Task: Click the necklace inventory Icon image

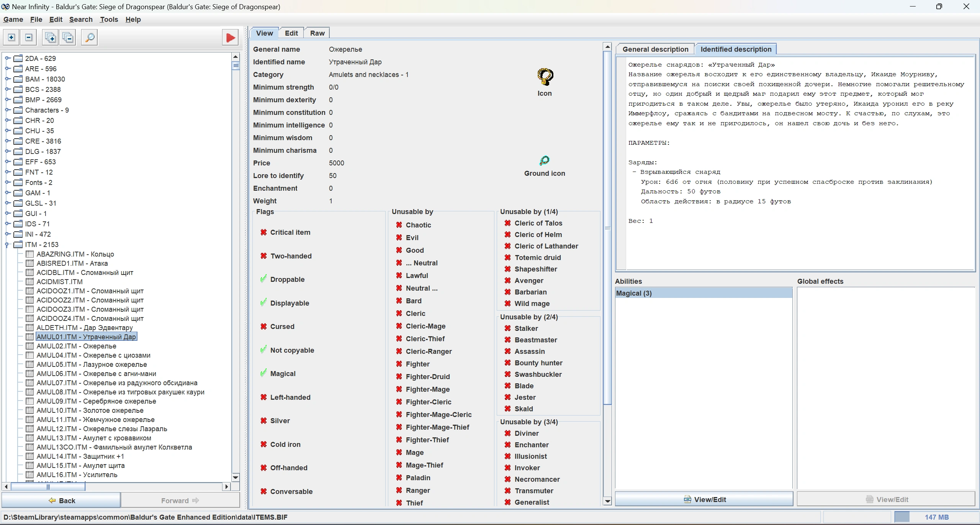Action: (x=545, y=77)
